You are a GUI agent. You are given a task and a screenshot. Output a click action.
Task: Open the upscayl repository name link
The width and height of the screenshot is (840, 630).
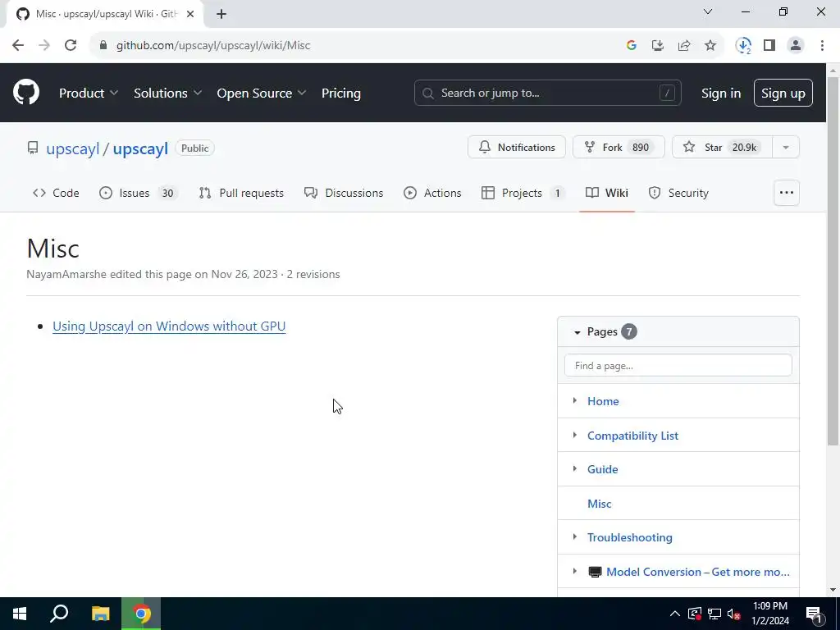pyautogui.click(x=140, y=148)
